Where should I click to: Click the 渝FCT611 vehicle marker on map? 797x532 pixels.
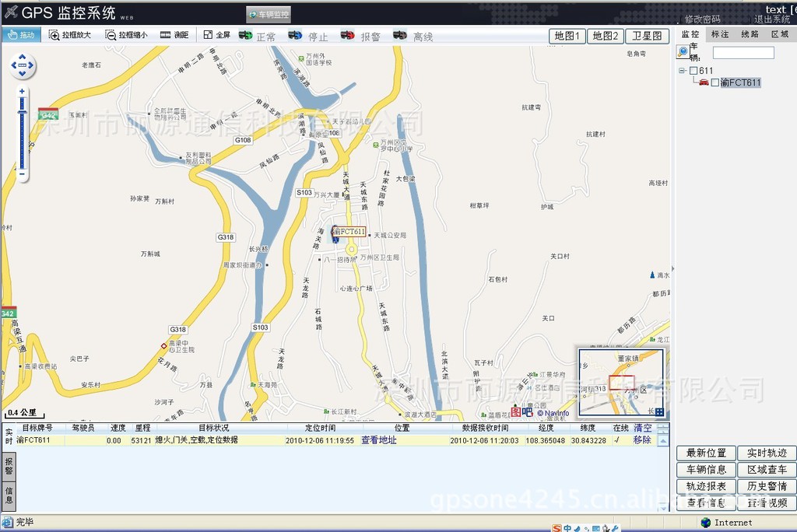tap(335, 234)
